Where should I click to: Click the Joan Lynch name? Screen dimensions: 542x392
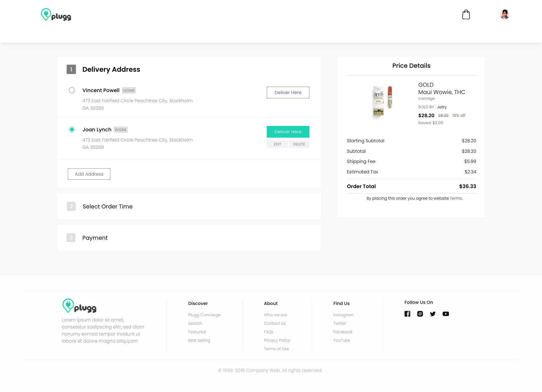pos(97,130)
